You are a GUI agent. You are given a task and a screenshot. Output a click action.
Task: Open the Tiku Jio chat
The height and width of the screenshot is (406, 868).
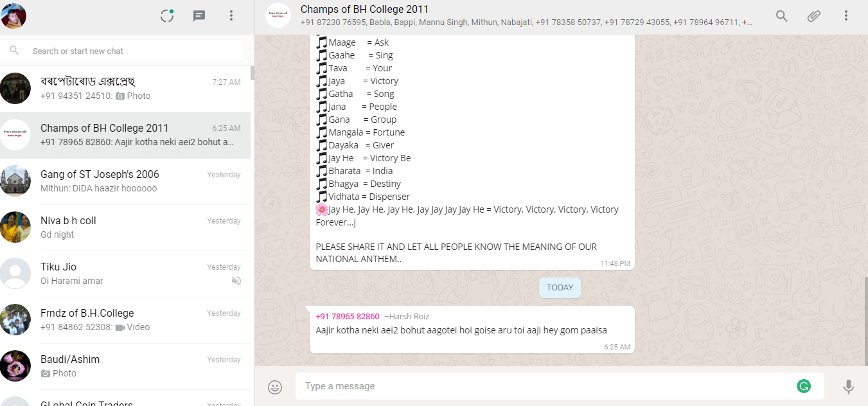pyautogui.click(x=125, y=274)
